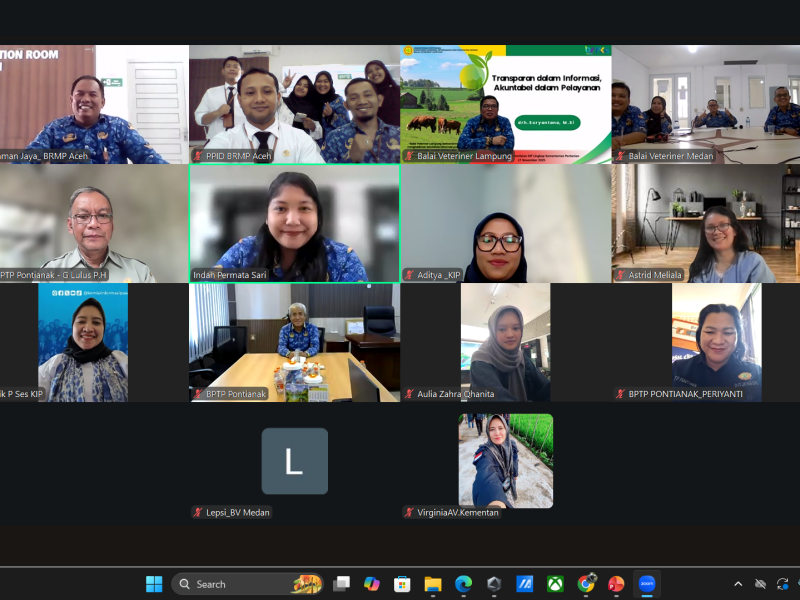800x600 pixels.
Task: Launch Microsoft Edge from the taskbar
Action: tap(463, 584)
